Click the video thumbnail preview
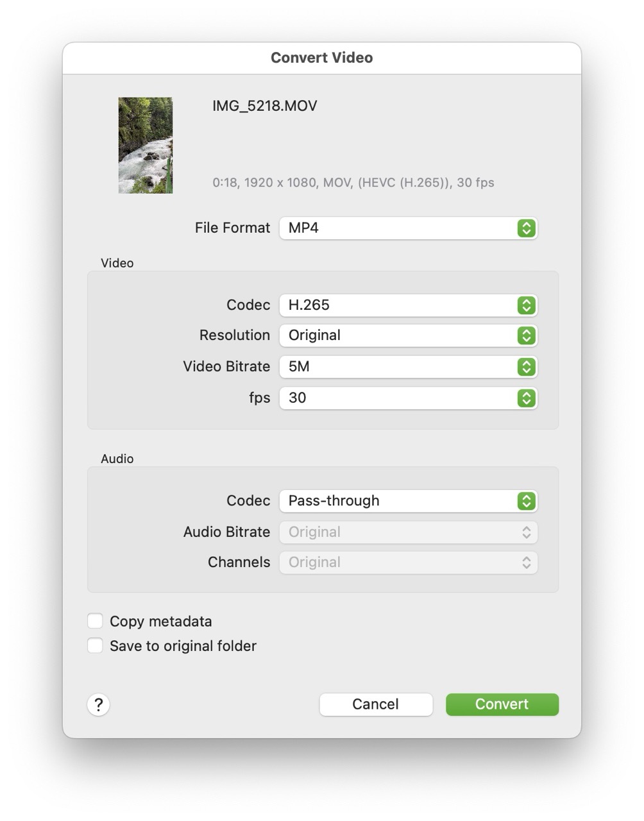The height and width of the screenshot is (821, 644). click(x=145, y=145)
